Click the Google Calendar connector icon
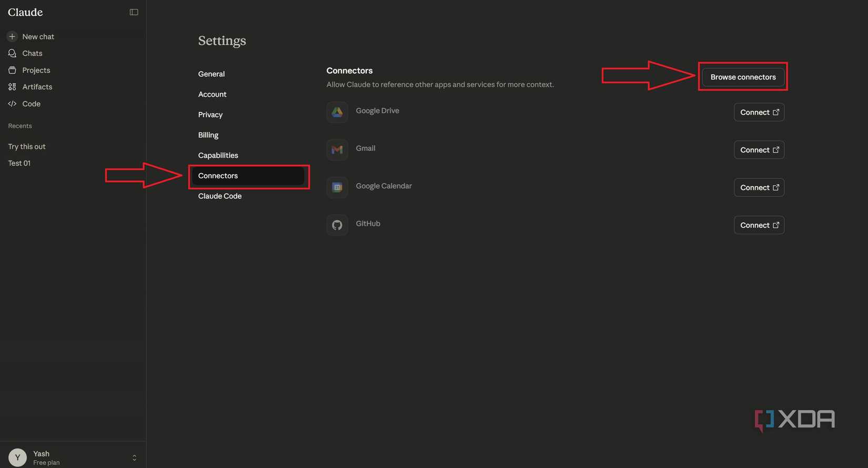868x468 pixels. pos(337,187)
